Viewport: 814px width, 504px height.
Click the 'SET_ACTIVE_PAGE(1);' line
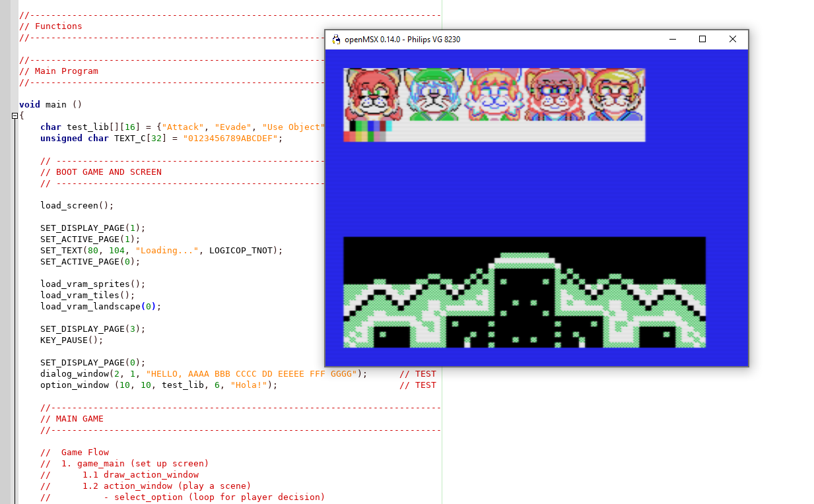coord(90,239)
